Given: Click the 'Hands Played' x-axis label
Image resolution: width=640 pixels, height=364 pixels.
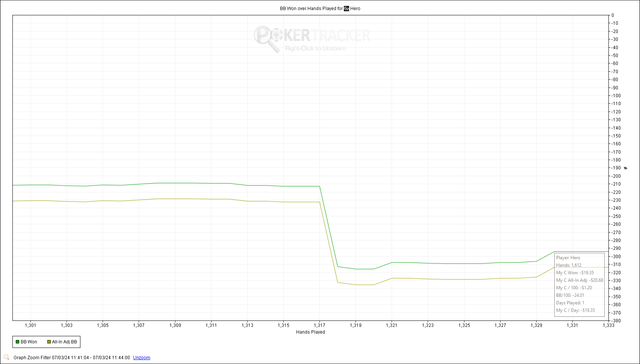Looking at the screenshot, I should coord(310,332).
